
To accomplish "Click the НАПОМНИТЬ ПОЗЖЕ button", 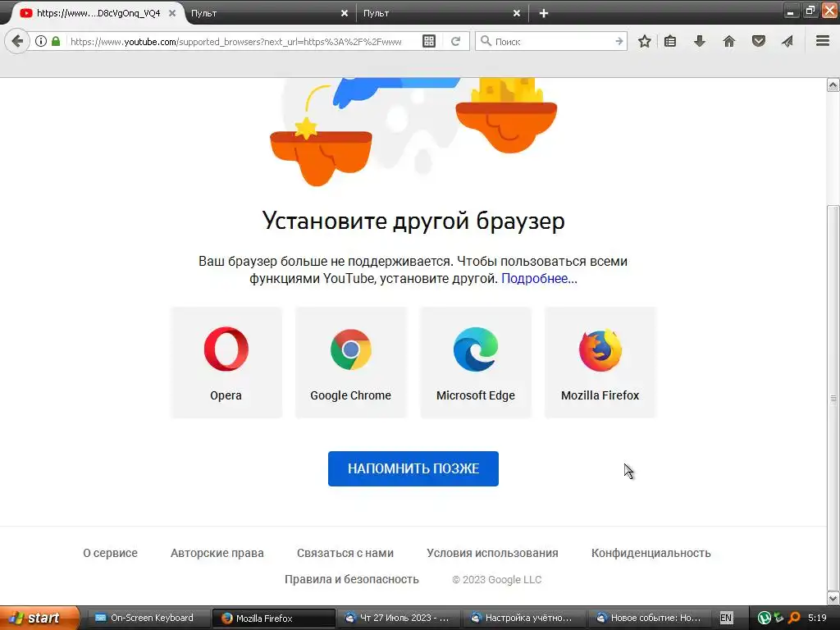I will tap(413, 468).
